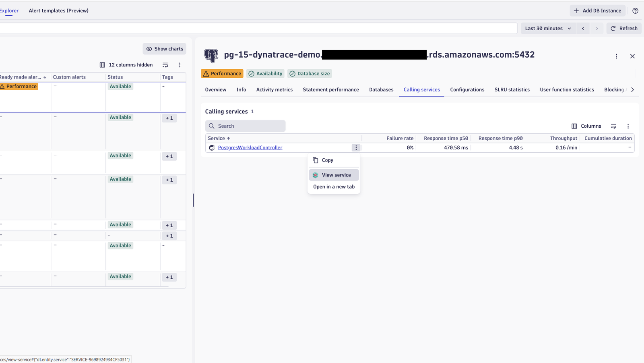Sort by Cumulative duration column
The width and height of the screenshot is (644, 363).
[608, 138]
